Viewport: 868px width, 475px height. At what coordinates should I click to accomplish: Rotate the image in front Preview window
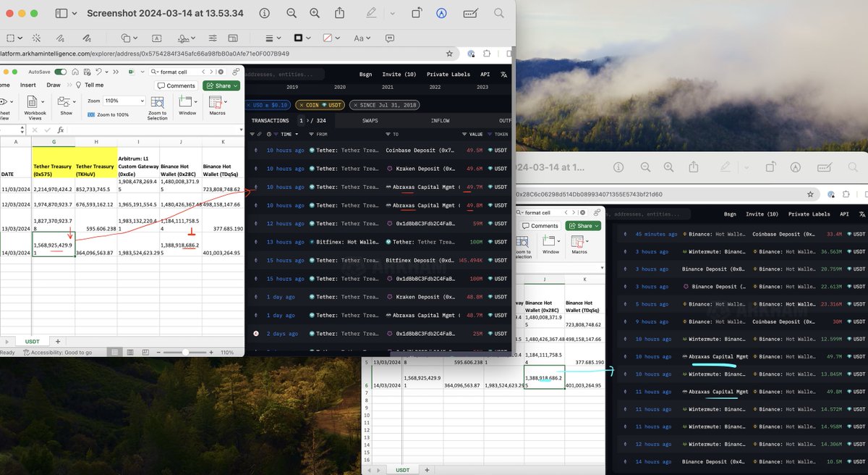[x=417, y=13]
